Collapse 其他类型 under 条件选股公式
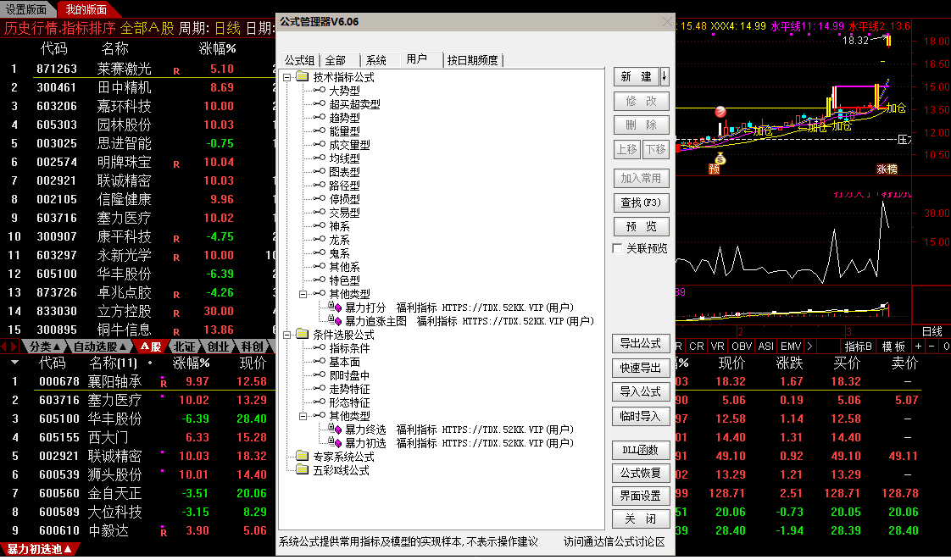Screen dimensions: 951x560 tap(303, 416)
